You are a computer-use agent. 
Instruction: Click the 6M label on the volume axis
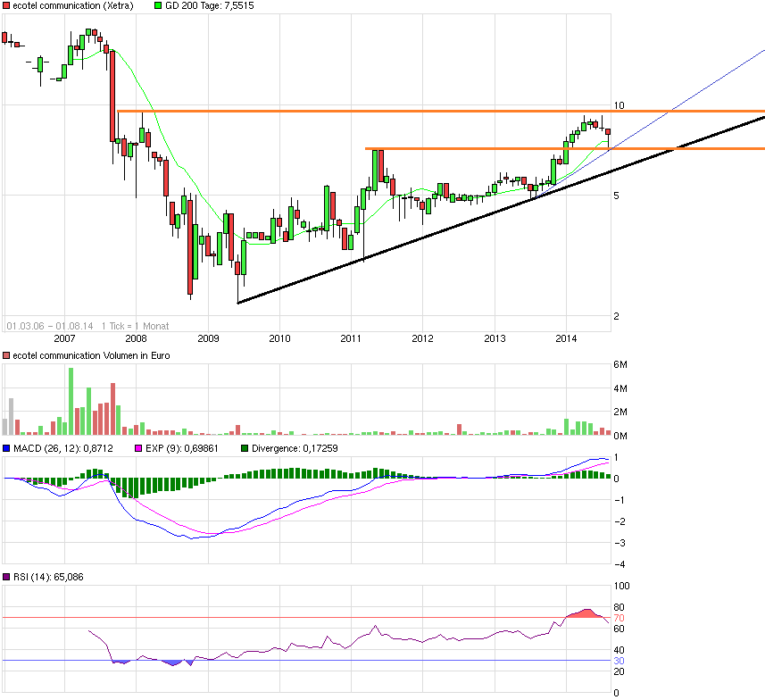click(x=619, y=365)
